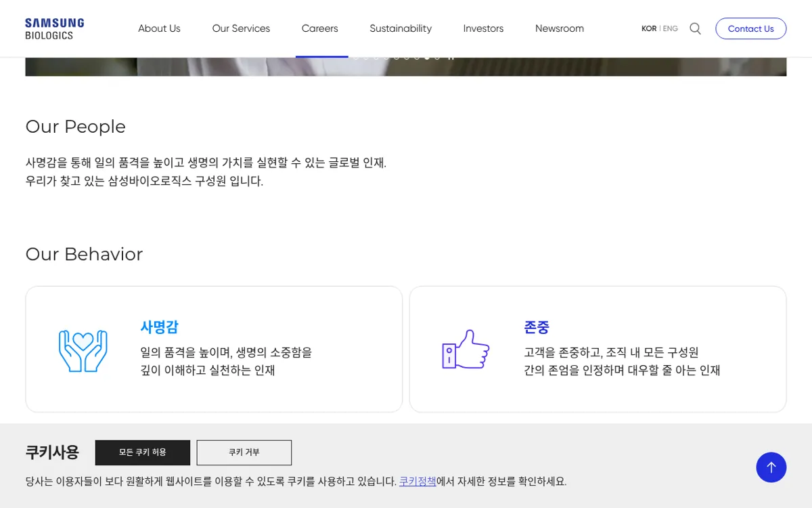Open the Sustainability menu
The width and height of the screenshot is (812, 508).
[x=401, y=28]
